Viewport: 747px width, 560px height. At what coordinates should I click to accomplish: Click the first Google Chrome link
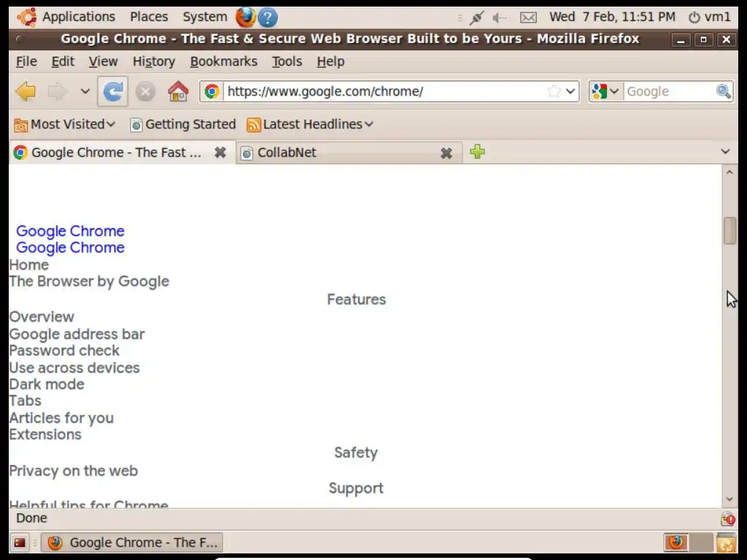point(70,231)
